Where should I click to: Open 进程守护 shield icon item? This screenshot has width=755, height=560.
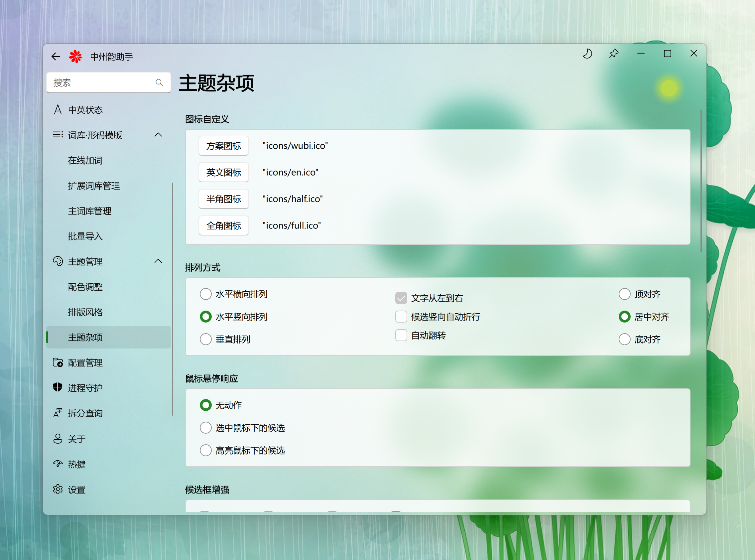tap(85, 388)
